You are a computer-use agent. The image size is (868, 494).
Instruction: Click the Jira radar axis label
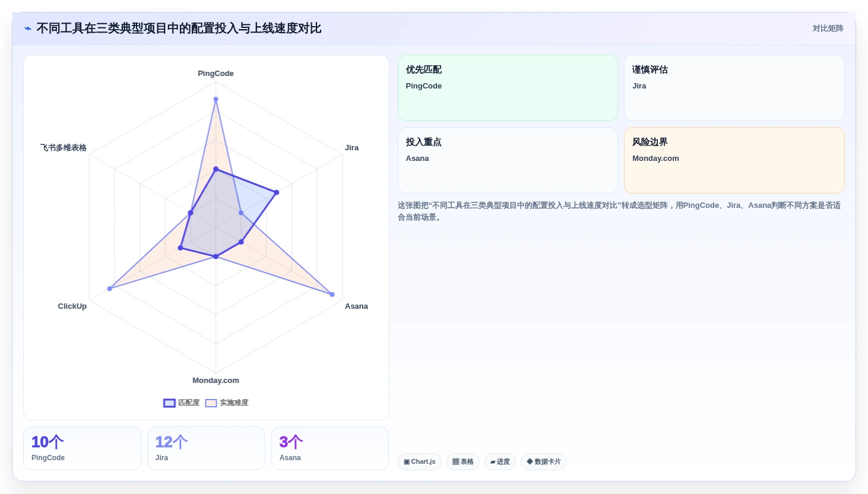351,148
